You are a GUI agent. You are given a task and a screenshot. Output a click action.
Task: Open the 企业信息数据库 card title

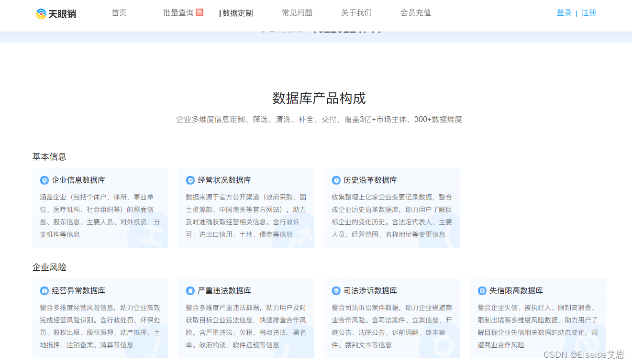[78, 180]
